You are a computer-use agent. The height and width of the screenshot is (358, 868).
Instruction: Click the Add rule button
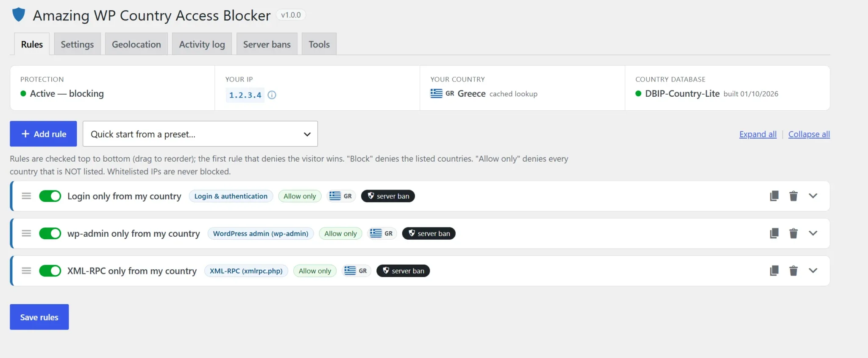tap(43, 134)
